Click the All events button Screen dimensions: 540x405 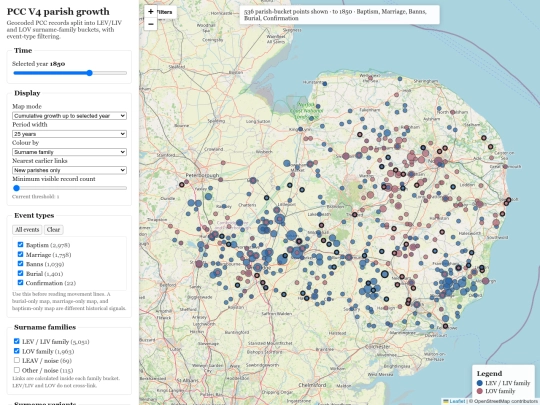tap(27, 230)
